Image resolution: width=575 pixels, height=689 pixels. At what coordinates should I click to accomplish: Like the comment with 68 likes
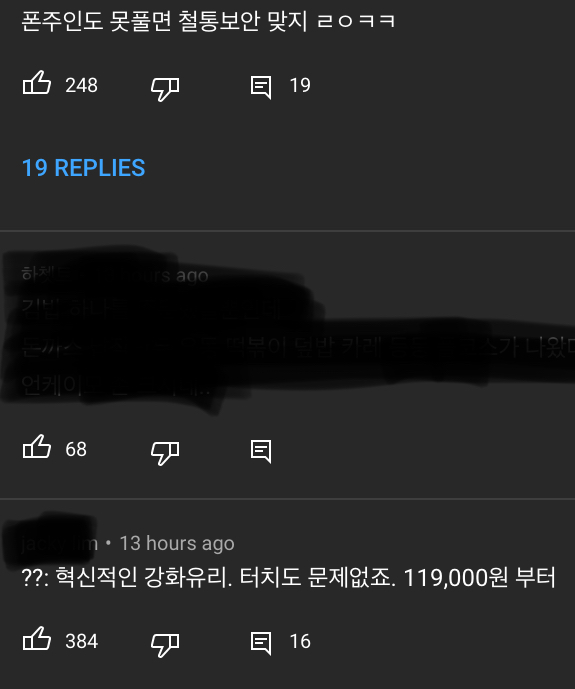[37, 447]
